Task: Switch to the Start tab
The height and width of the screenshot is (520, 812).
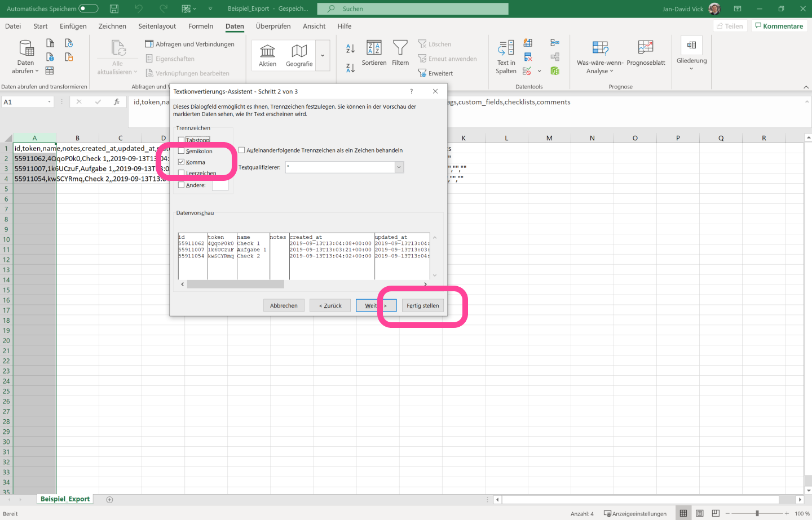Action: click(x=41, y=26)
